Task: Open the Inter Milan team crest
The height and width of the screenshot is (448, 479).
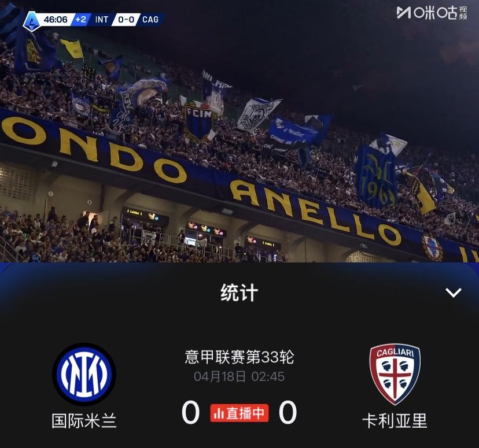Action: click(x=84, y=374)
